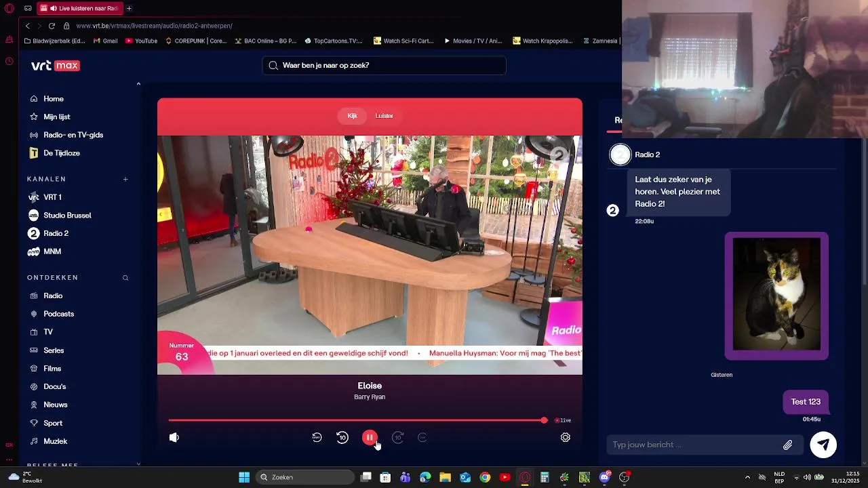868x488 pixels.
Task: Click the 'Test 123' chat message
Action: point(806,402)
